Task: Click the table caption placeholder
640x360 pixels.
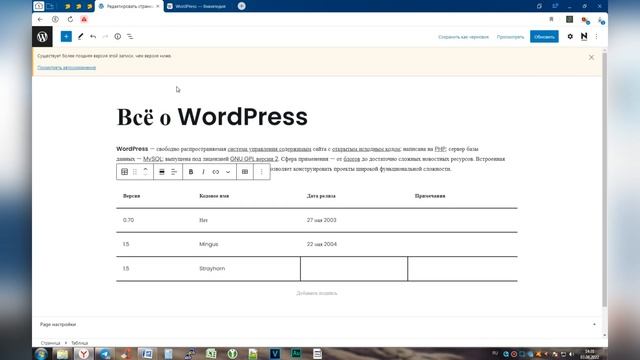Action: click(317, 293)
